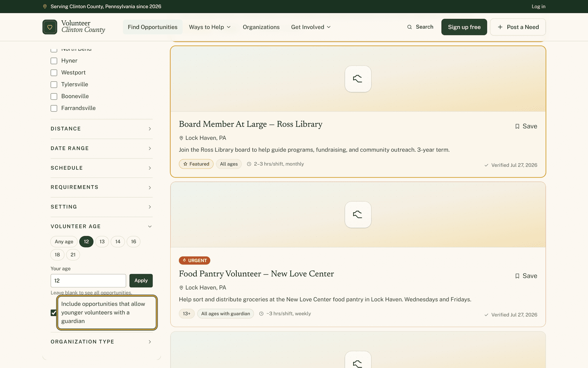This screenshot has width=588, height=368.
Task: Click the All ages with guardian tag
Action: click(226, 314)
